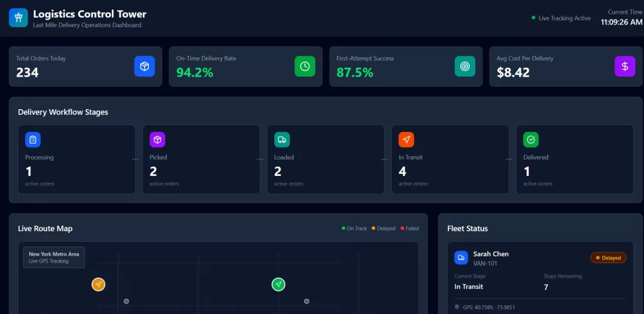This screenshot has height=314, width=644.
Task: Click the purple box Picked stage icon
Action: click(157, 139)
